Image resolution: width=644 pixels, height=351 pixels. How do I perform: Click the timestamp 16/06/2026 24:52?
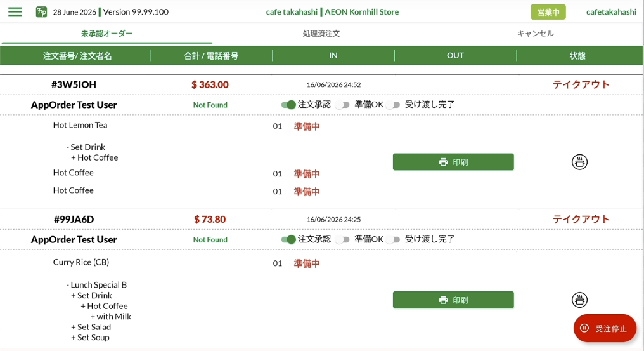click(x=333, y=85)
